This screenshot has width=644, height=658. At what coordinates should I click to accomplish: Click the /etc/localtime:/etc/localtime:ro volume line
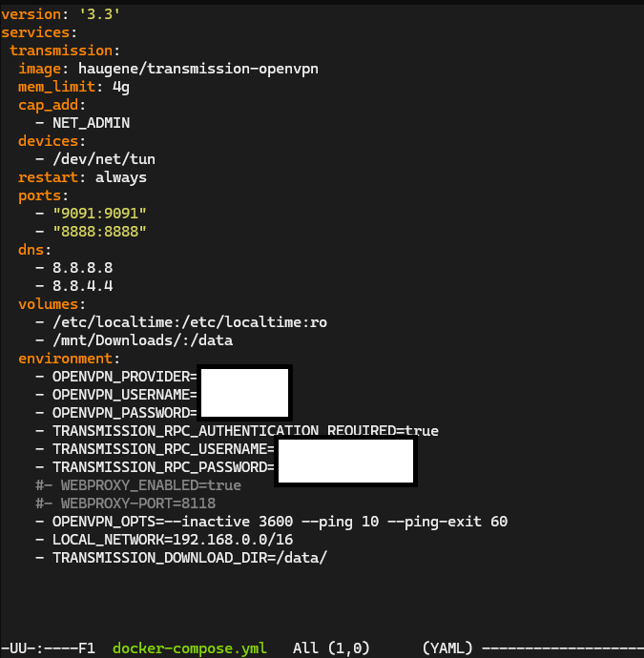pos(190,322)
